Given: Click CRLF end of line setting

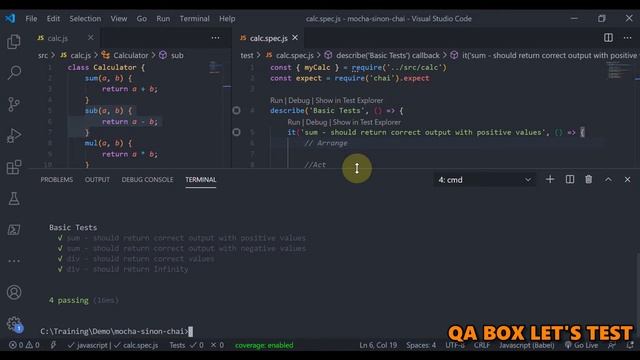Looking at the screenshot, I should pyautogui.click(x=482, y=345).
